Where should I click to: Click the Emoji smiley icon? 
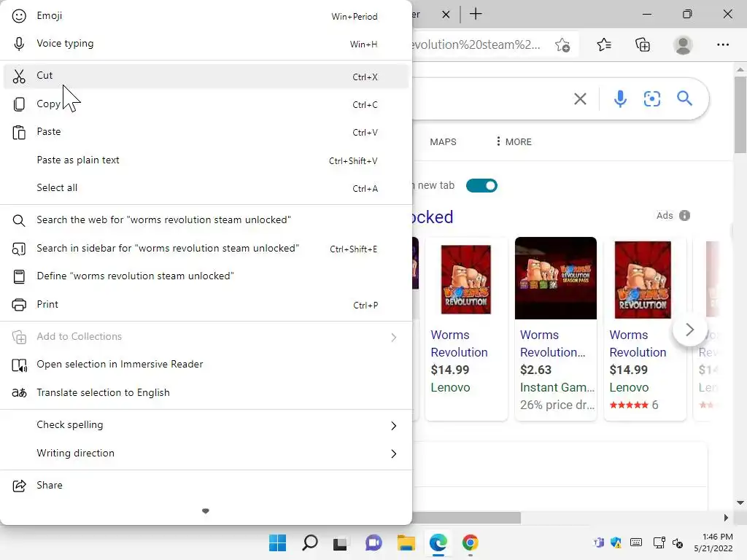(19, 16)
